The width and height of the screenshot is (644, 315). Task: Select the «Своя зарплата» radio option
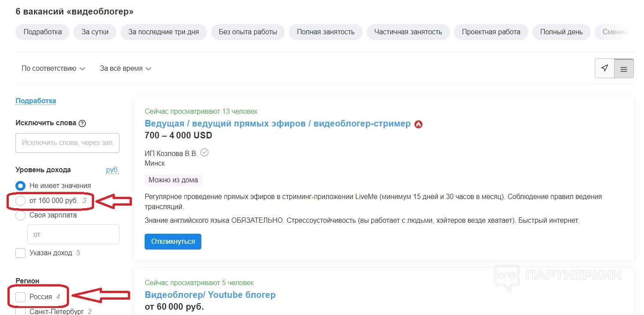point(20,215)
